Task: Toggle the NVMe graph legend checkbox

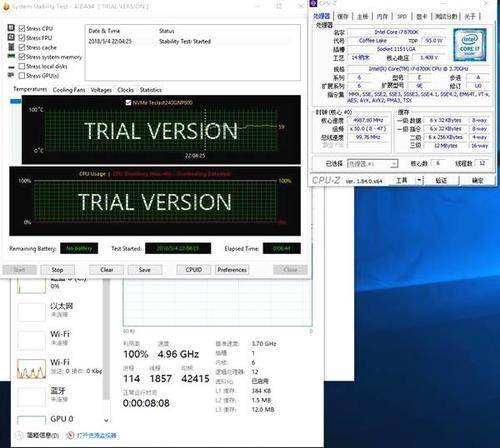Action: click(x=128, y=103)
